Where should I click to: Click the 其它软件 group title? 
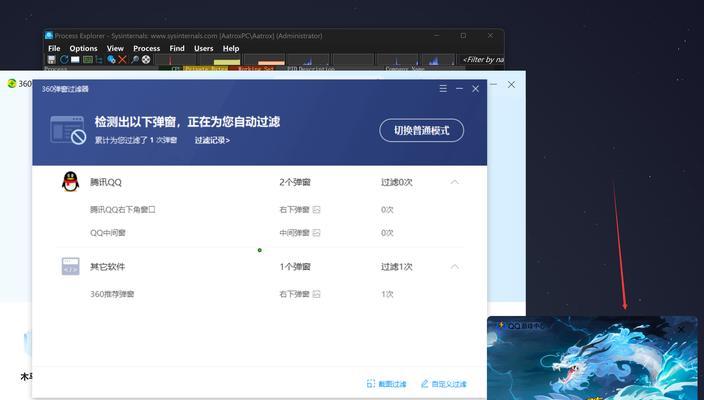pos(108,267)
